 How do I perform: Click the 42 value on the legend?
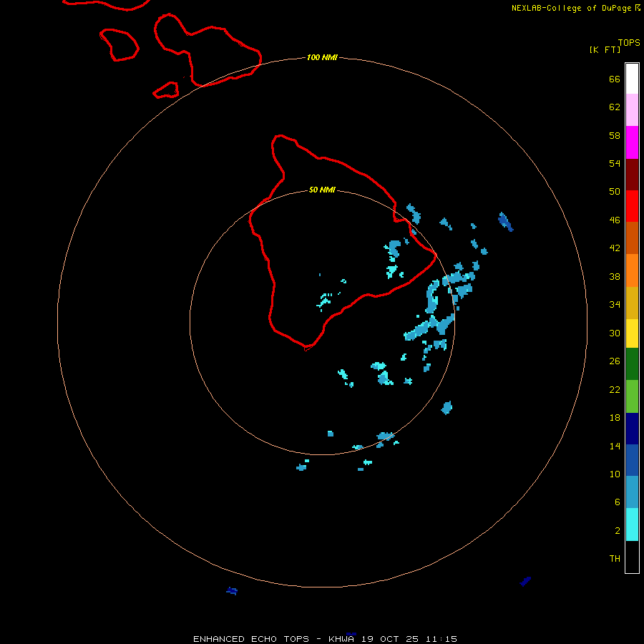pyautogui.click(x=615, y=248)
